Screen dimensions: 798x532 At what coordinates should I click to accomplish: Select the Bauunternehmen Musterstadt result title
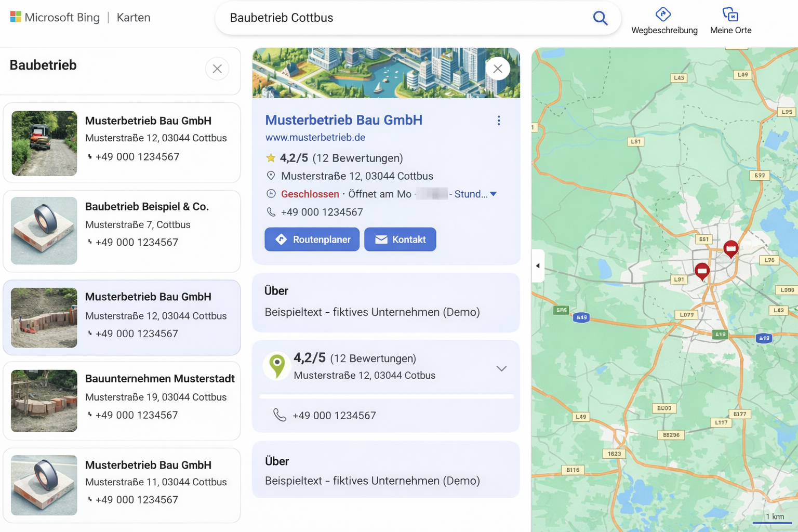coord(160,379)
